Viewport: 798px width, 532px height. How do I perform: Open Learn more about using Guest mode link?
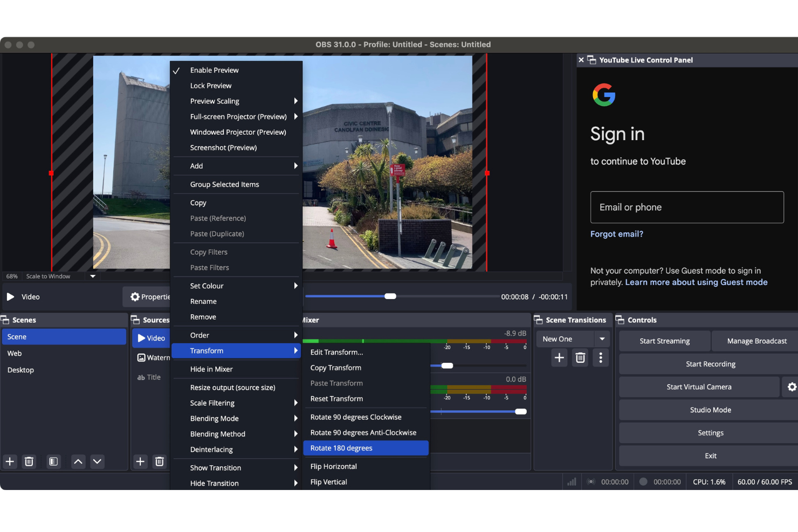(696, 282)
